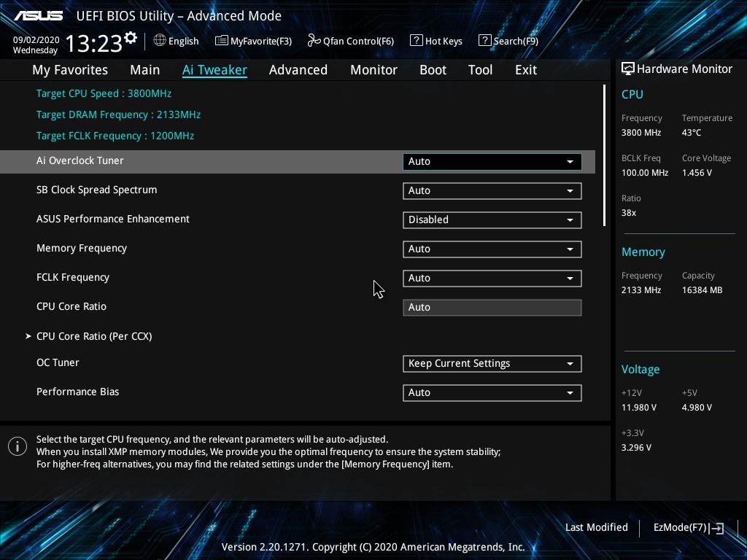Open ASUS Performance Enhancement dropdown

click(x=492, y=219)
